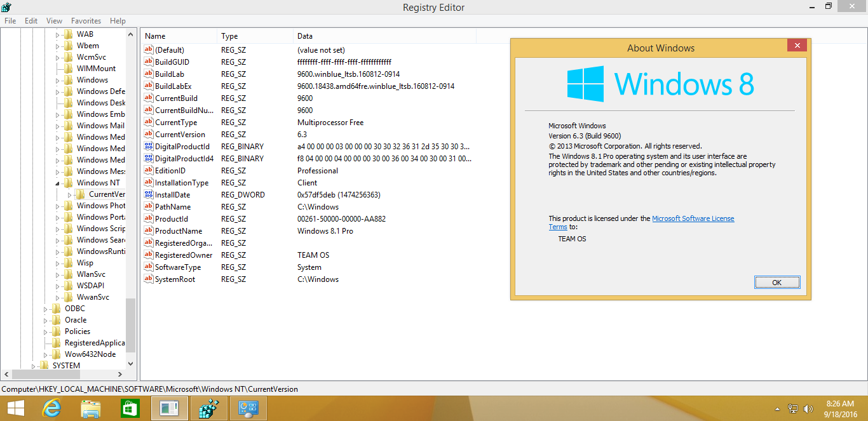Open the Windows Store taskbar icon

coord(130,408)
